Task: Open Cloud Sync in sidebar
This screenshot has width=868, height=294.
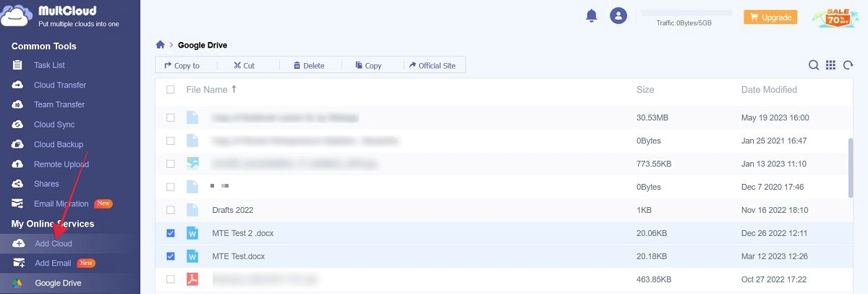Action: (x=54, y=125)
